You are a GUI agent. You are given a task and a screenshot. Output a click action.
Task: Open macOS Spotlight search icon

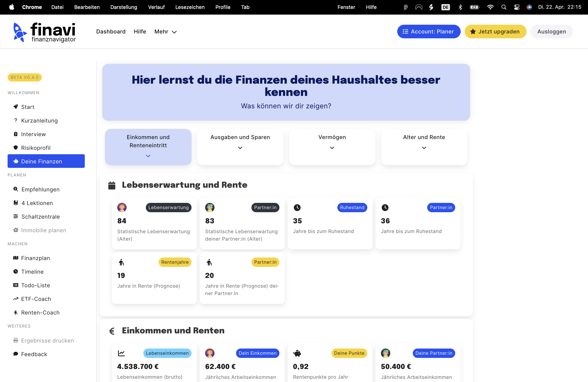pos(504,7)
